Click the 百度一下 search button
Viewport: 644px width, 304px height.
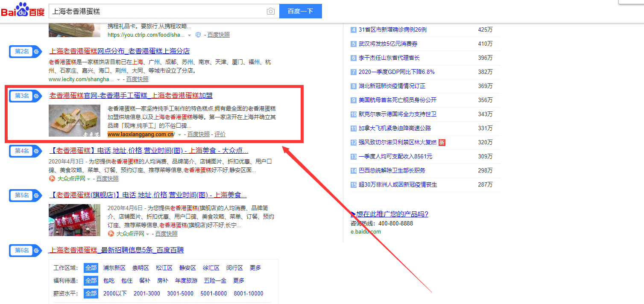[300, 11]
